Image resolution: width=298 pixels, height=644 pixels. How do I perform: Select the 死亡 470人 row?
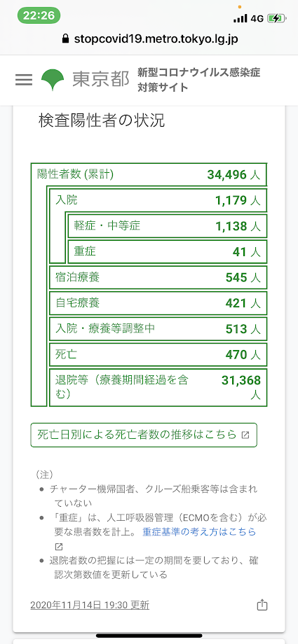(158, 354)
